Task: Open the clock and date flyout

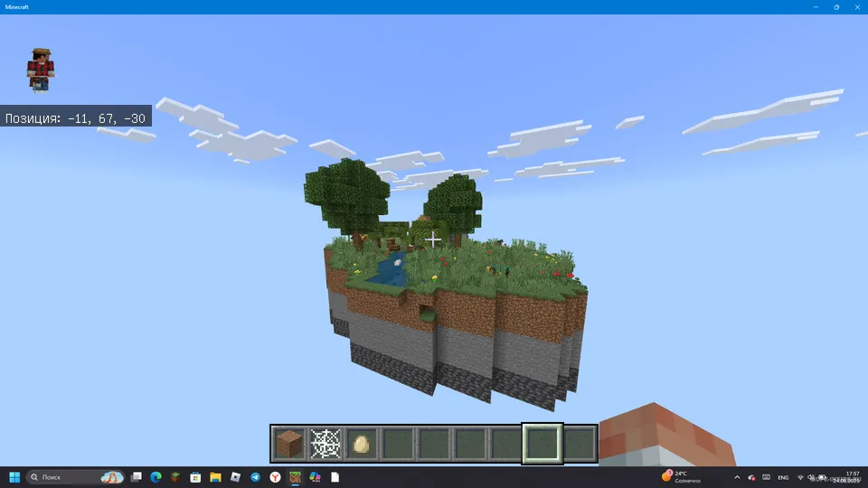Action: [x=846, y=477]
